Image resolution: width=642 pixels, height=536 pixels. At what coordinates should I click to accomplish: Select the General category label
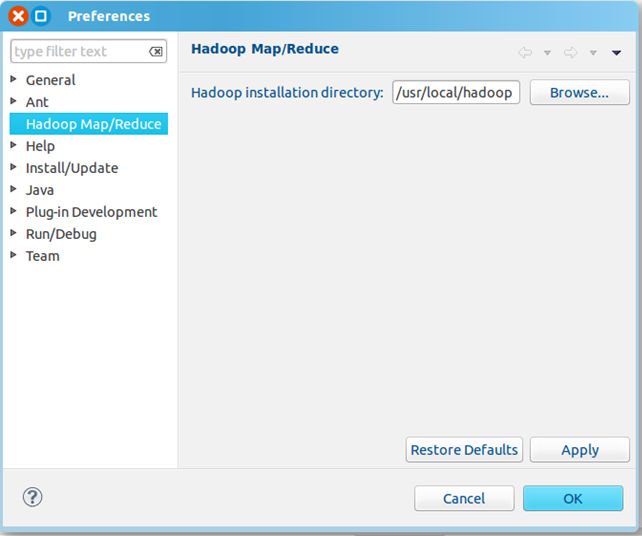pyautogui.click(x=51, y=80)
